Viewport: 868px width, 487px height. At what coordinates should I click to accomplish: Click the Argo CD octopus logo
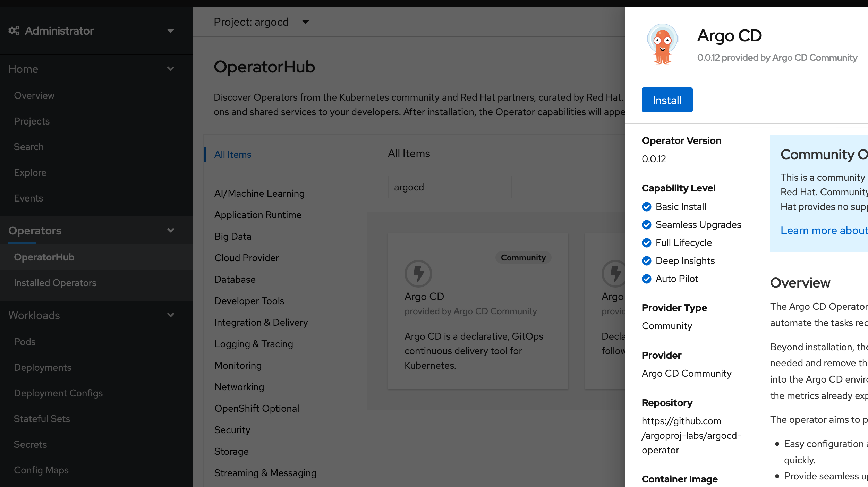coord(662,44)
